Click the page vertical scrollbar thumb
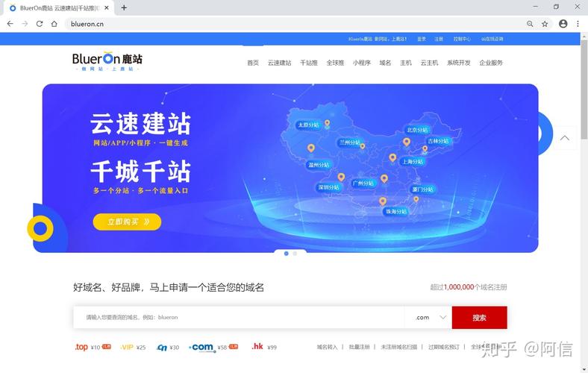The height and width of the screenshot is (373, 588). point(584,89)
